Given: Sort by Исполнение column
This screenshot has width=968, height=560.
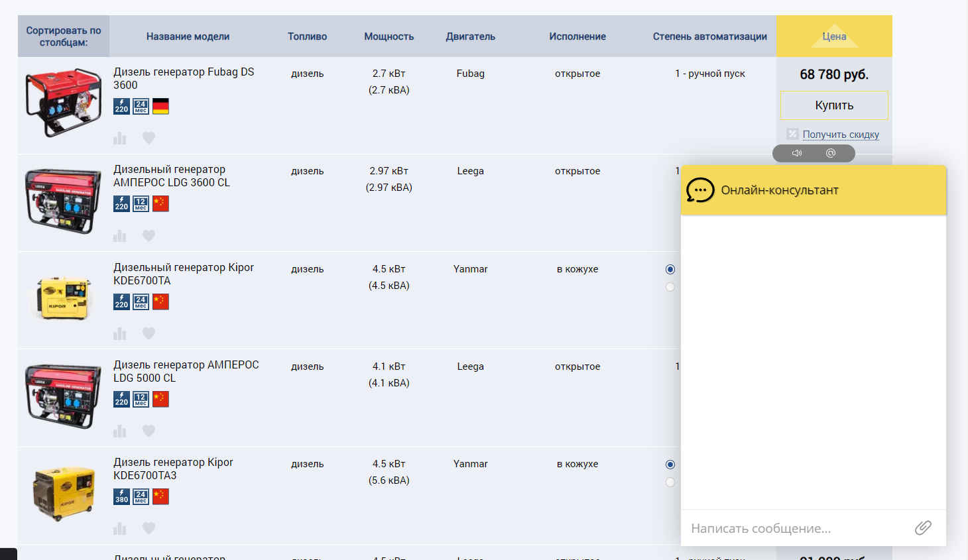Looking at the screenshot, I should [577, 36].
